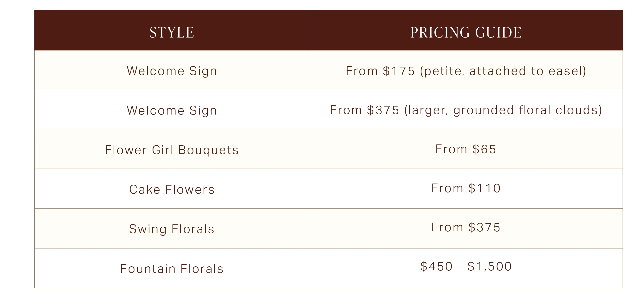Select the Fountain Florals style cell
This screenshot has height=301, width=644.
click(x=172, y=269)
